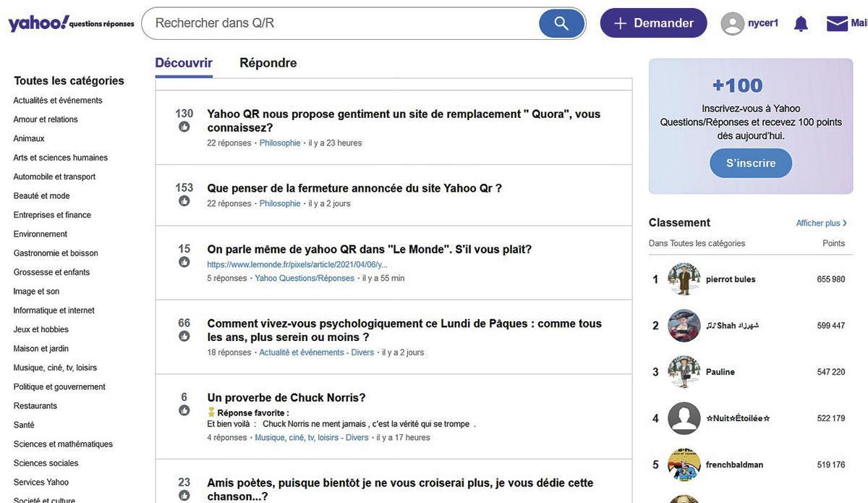Upvote the 'Le Monde' question thumbs-up
This screenshot has height=503, width=868.
pos(184,262)
